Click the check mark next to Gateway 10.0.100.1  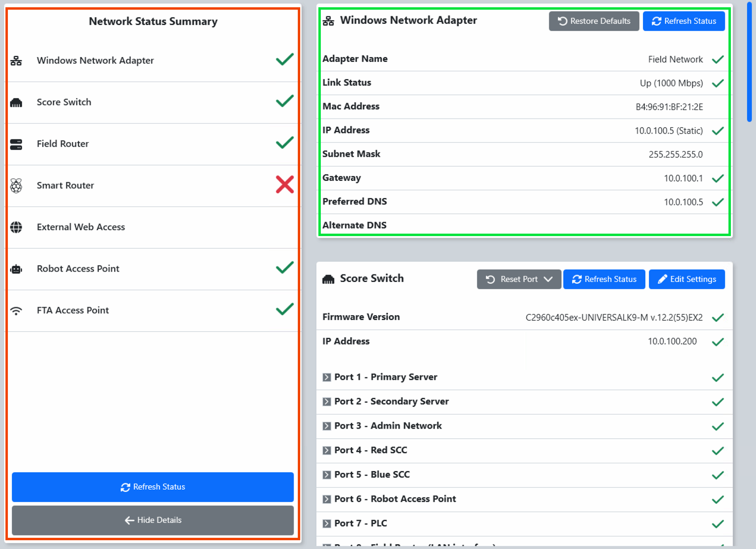pos(718,179)
